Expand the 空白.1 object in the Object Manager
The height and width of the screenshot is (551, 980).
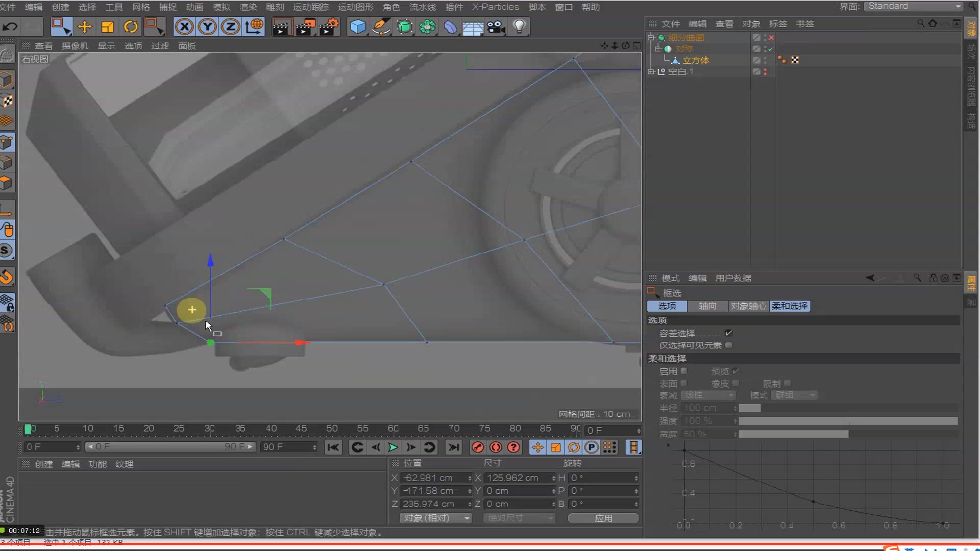click(x=651, y=71)
